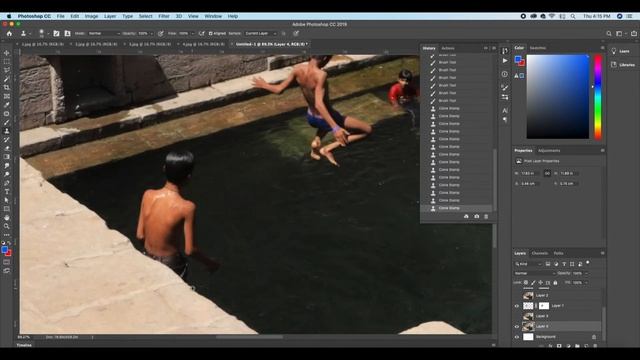640x360 pixels.
Task: Select the Eraser tool
Action: tap(7, 148)
